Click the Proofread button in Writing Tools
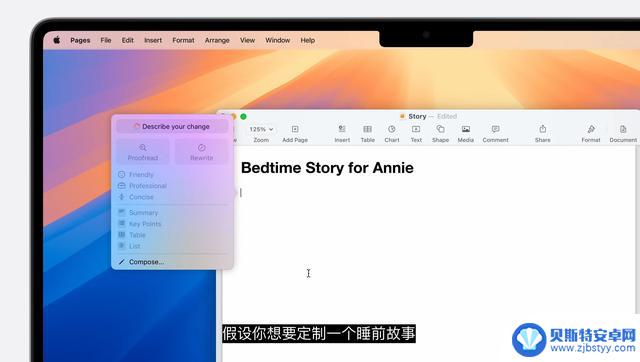This screenshot has height=362, width=640. [x=143, y=152]
